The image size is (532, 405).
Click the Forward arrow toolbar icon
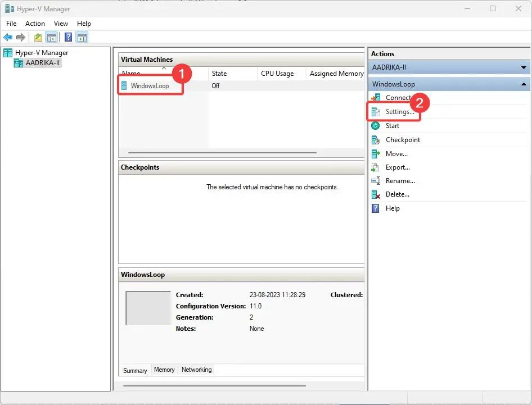point(21,37)
